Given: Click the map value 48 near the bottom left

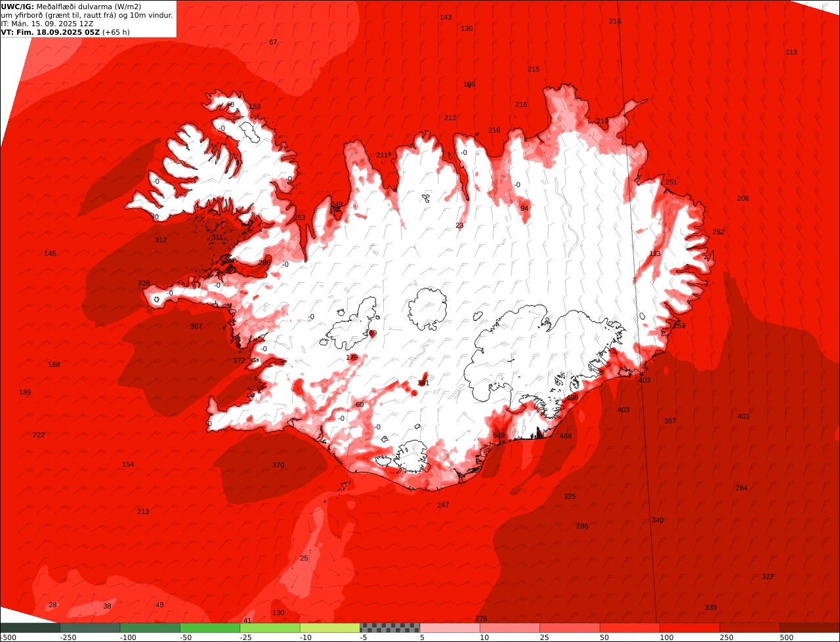Looking at the screenshot, I should pyautogui.click(x=159, y=605).
